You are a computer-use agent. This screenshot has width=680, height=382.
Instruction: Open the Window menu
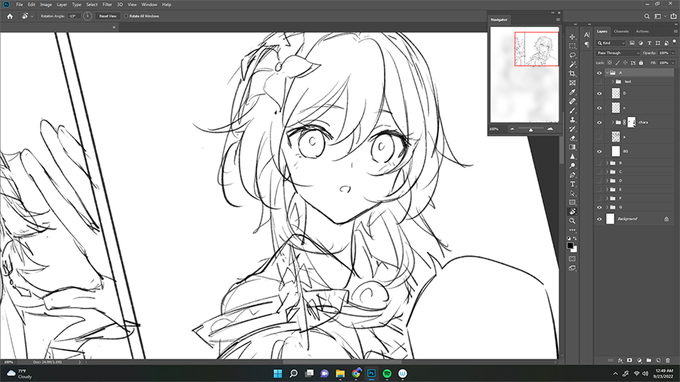pyautogui.click(x=149, y=4)
